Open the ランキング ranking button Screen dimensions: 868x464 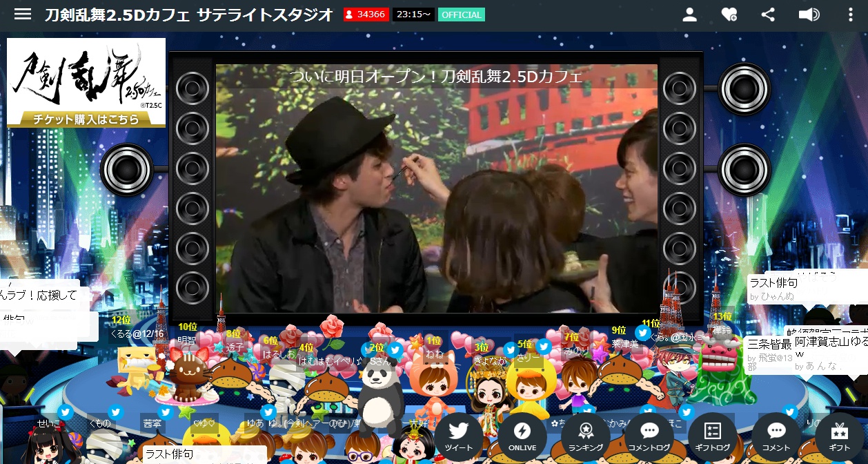click(x=586, y=437)
